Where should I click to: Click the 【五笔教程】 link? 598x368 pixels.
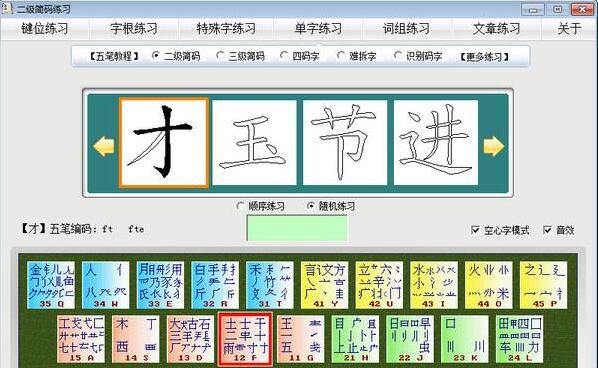(x=114, y=56)
